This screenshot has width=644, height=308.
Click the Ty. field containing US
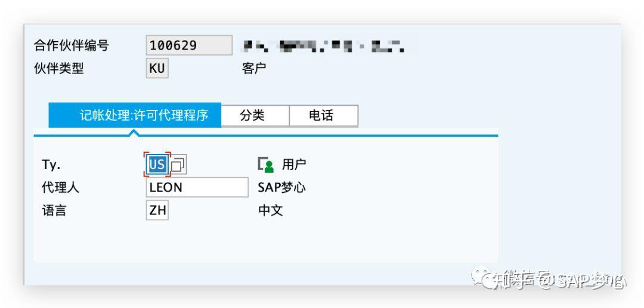pos(157,165)
